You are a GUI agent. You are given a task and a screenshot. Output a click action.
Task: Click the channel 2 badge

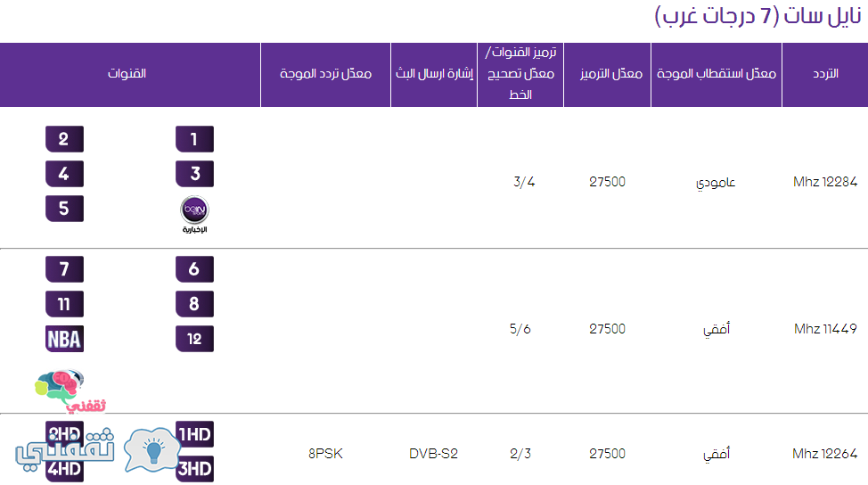64,139
